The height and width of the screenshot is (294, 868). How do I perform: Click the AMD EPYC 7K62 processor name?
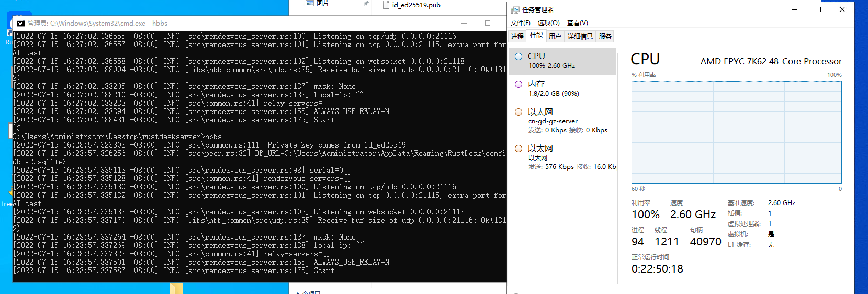(x=771, y=61)
